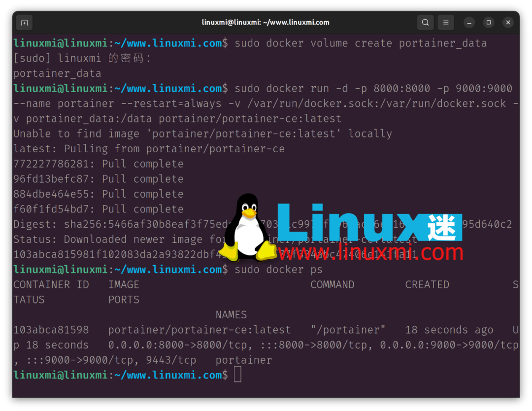This screenshot has width=532, height=411.
Task: Click 'latest: Pulling from portainer/portainer-ce' line
Action: (x=149, y=149)
